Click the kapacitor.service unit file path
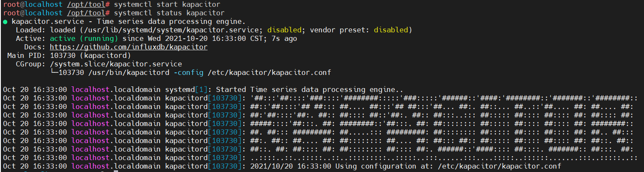The image size is (644, 172). click(171, 30)
